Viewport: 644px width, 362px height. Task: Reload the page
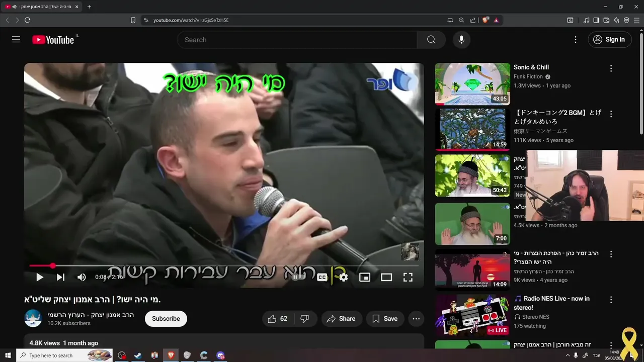[x=27, y=20]
